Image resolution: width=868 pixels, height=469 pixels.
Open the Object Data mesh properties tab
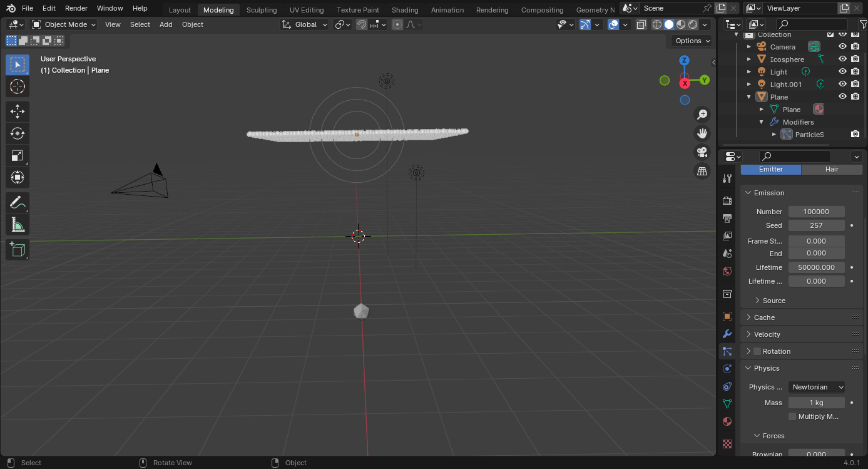(x=727, y=404)
